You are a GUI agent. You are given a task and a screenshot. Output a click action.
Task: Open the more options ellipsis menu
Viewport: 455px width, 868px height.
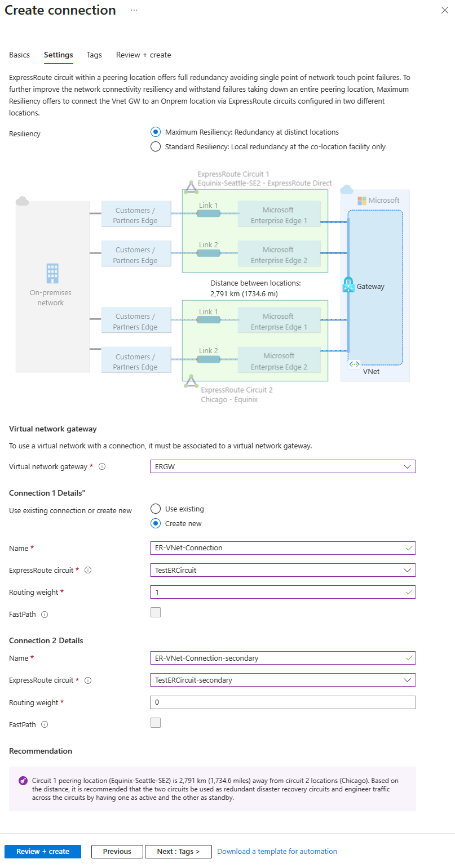(x=134, y=10)
